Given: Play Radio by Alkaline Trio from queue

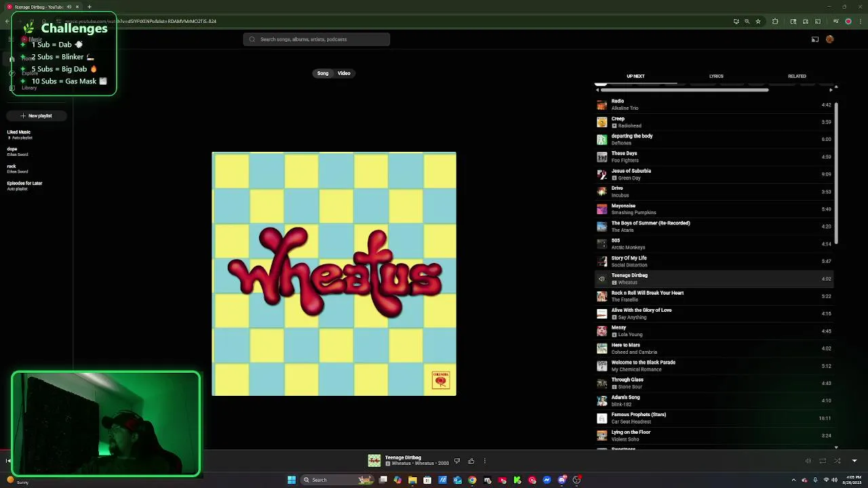Looking at the screenshot, I should point(713,104).
